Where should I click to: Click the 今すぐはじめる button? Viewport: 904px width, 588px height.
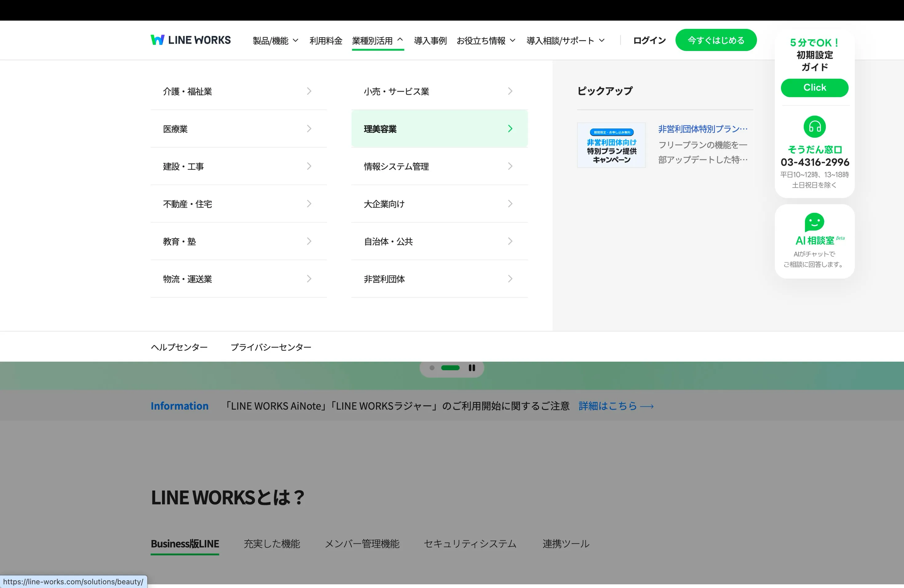716,40
